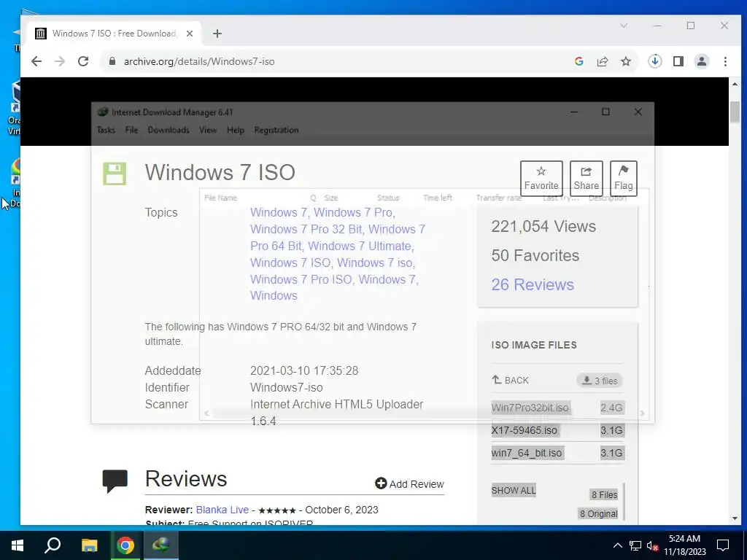Open the 8 Original link
This screenshot has height=560, width=747.
(x=598, y=514)
